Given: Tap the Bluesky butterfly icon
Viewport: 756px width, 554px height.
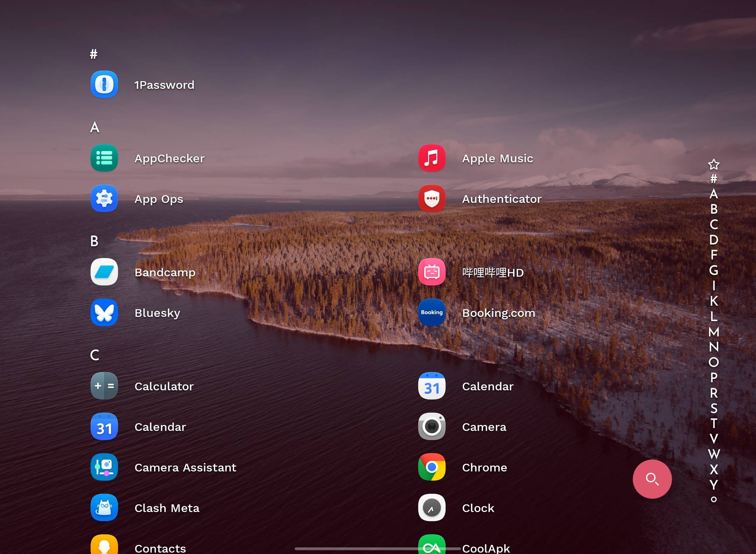Looking at the screenshot, I should pos(104,313).
